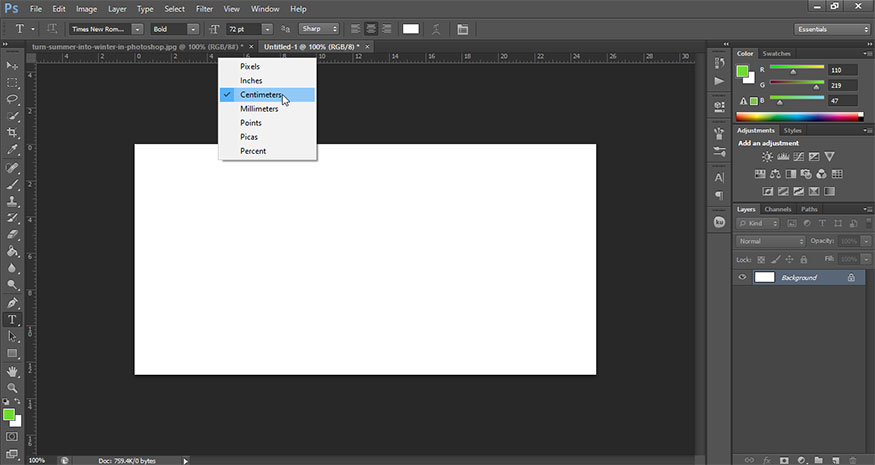
Task: Select the Path Selection tool
Action: tap(12, 336)
